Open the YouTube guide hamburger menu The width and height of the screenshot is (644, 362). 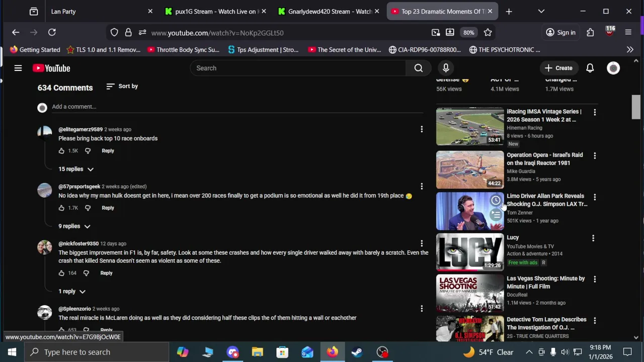coord(18,68)
